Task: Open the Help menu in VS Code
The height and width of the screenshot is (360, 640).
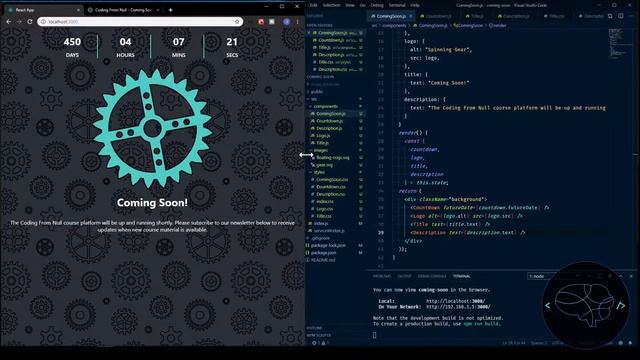Action: [415, 5]
